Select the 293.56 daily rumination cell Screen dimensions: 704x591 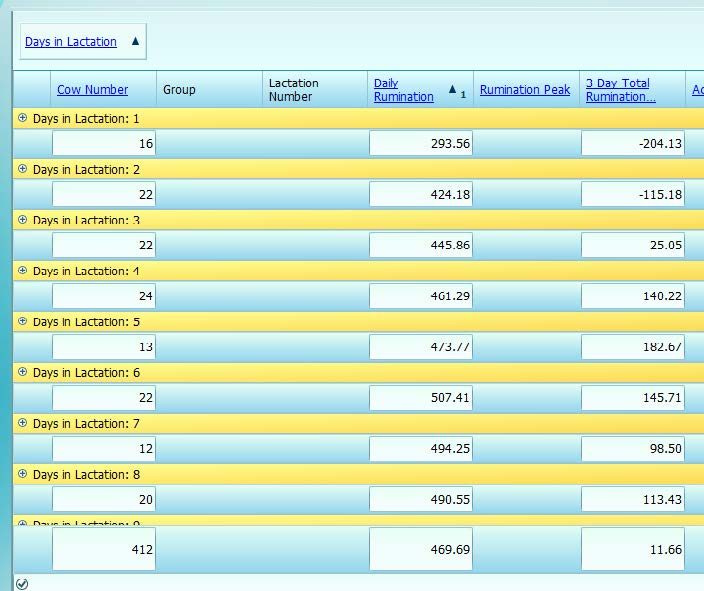pos(421,144)
